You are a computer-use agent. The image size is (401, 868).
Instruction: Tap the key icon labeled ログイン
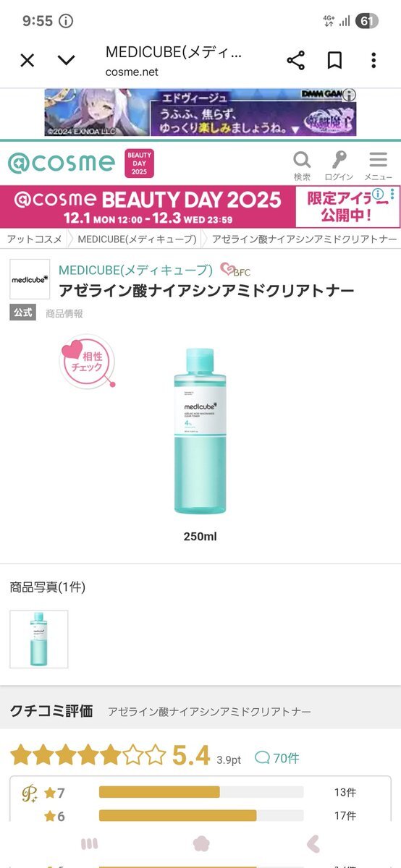point(339,166)
